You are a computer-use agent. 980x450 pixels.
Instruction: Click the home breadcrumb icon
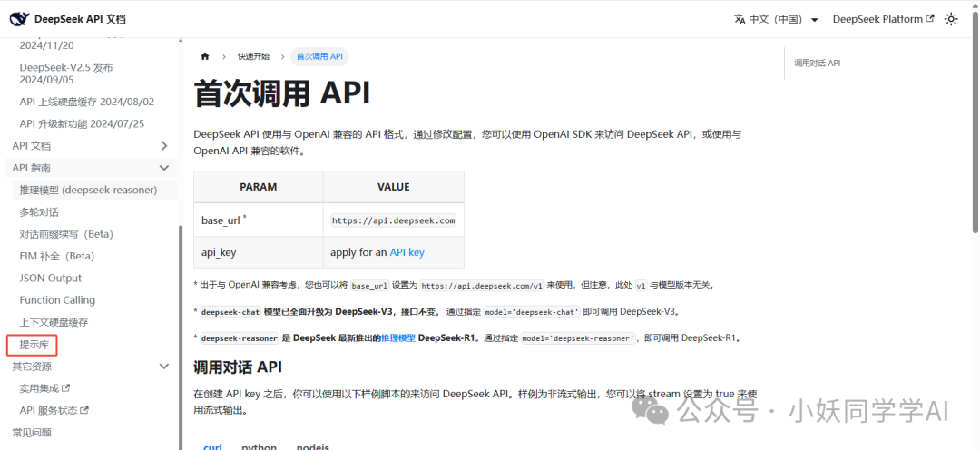pos(204,56)
